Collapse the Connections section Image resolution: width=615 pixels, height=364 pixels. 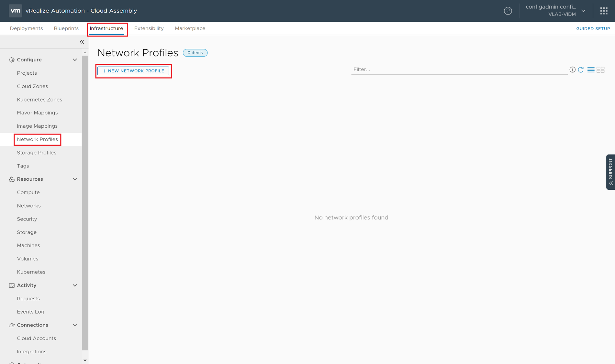click(75, 325)
